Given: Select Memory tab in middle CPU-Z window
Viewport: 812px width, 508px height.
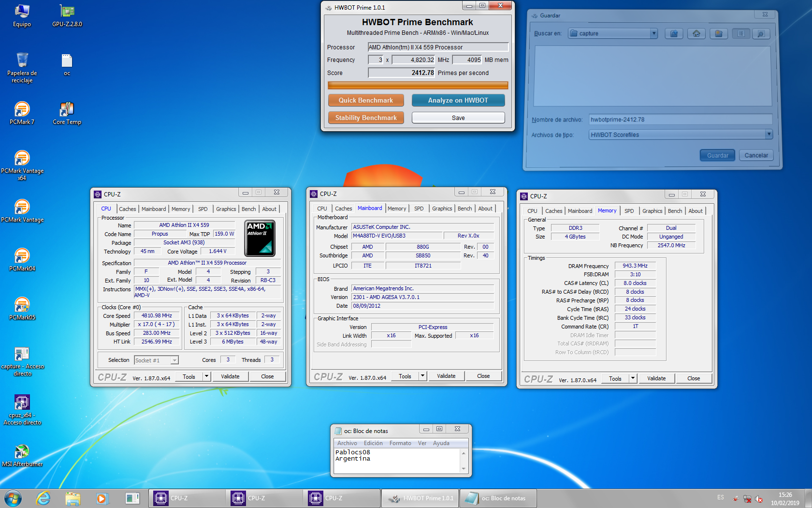Looking at the screenshot, I should click(397, 209).
